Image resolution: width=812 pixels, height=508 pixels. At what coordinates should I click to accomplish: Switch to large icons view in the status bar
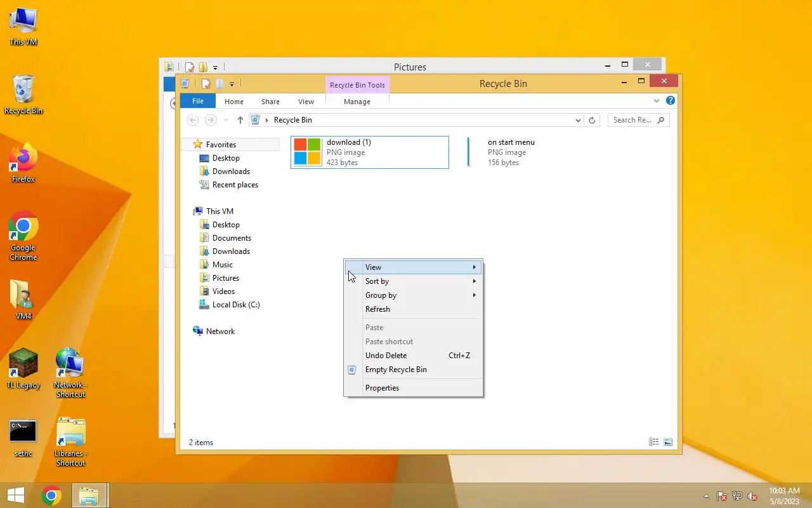667,442
